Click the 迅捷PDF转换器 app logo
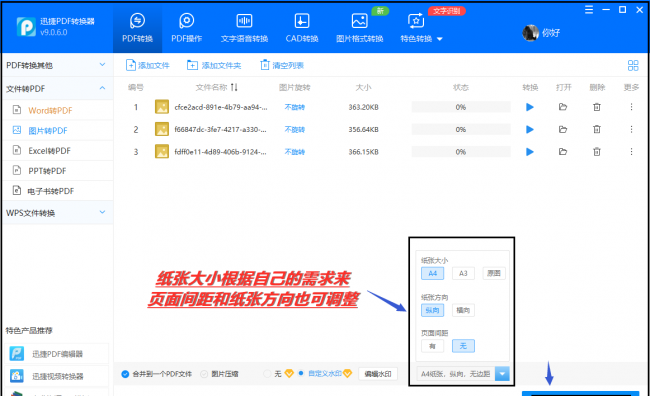The height and width of the screenshot is (396, 650). click(26, 27)
